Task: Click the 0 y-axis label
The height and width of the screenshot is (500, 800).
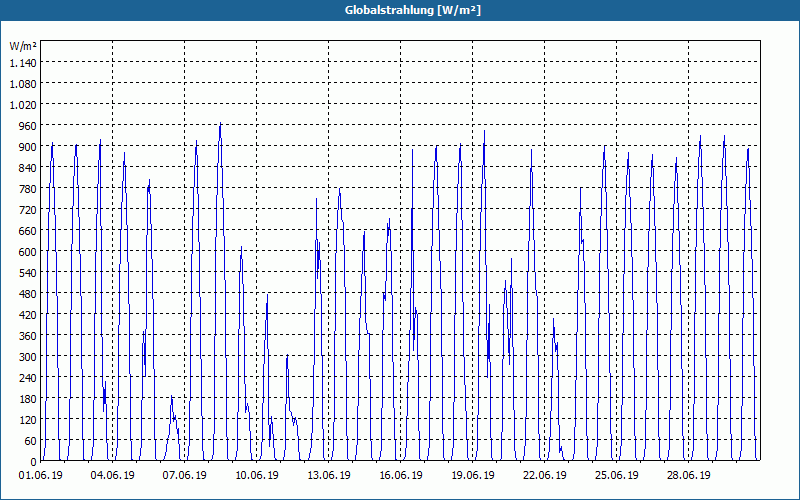Action: (x=34, y=462)
